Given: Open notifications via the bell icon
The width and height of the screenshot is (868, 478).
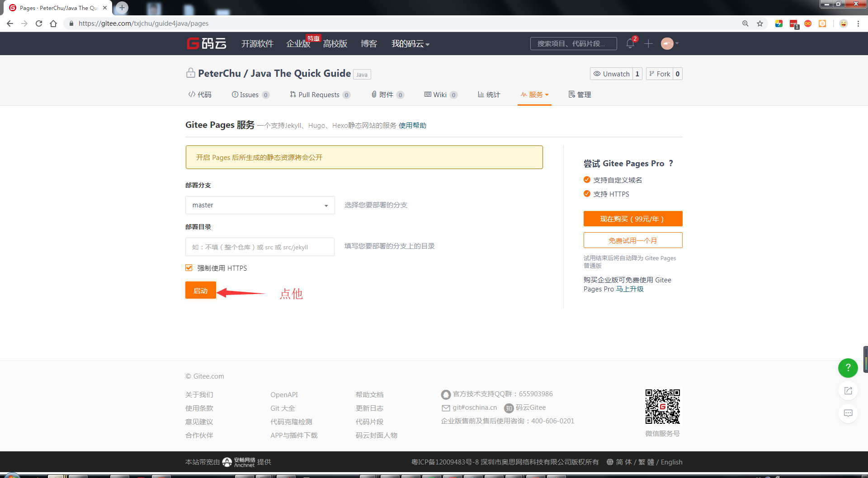Looking at the screenshot, I should click(x=630, y=44).
